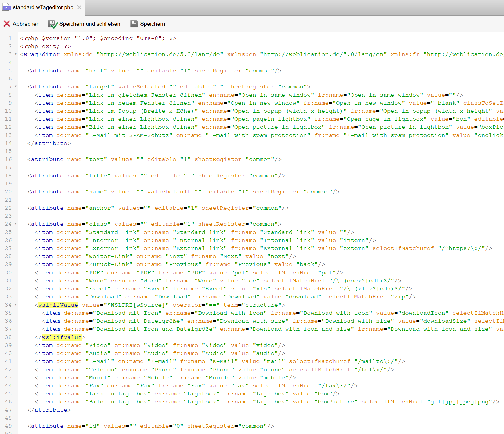504x434 pixels.
Task: Click the Abbrechen button label
Action: tap(26, 24)
